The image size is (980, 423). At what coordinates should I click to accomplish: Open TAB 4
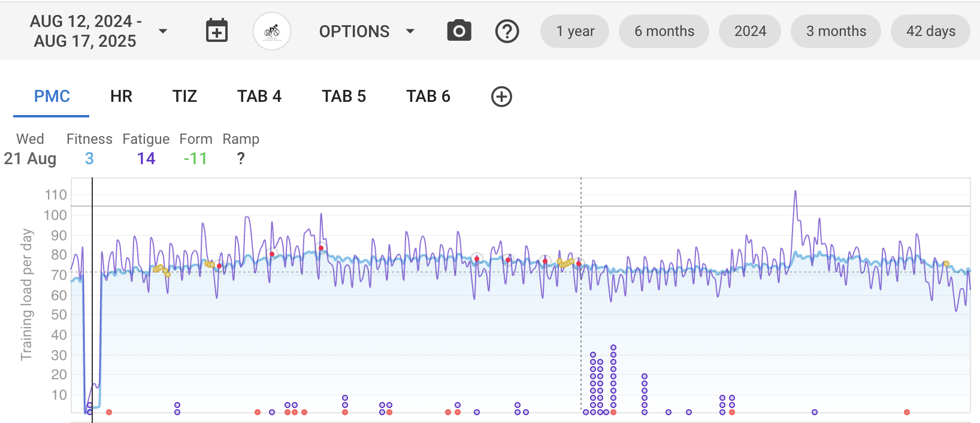tap(259, 96)
